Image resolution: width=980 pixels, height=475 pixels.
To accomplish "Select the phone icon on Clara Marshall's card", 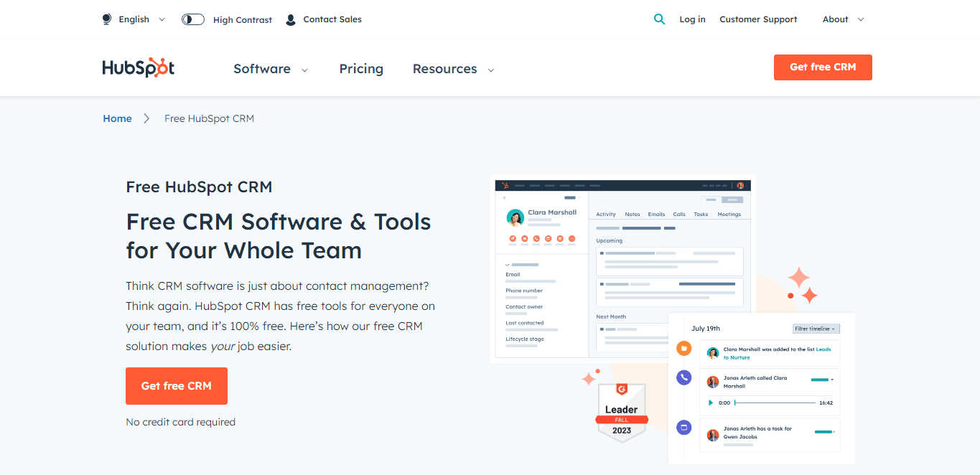I will [535, 239].
